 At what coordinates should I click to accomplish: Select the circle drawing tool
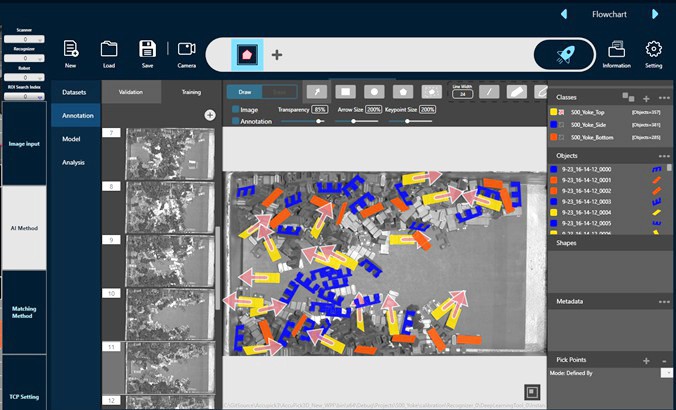374,91
